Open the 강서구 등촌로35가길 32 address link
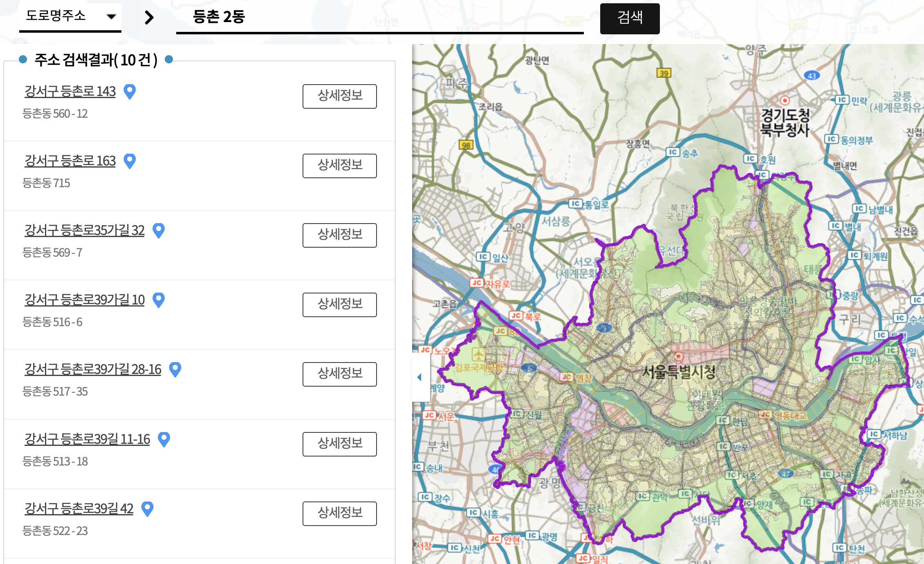 pyautogui.click(x=84, y=231)
